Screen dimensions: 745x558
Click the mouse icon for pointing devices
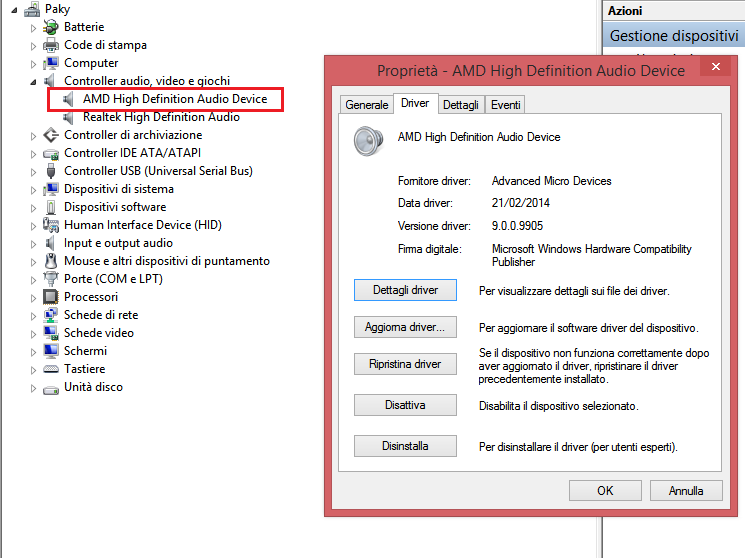tap(51, 261)
